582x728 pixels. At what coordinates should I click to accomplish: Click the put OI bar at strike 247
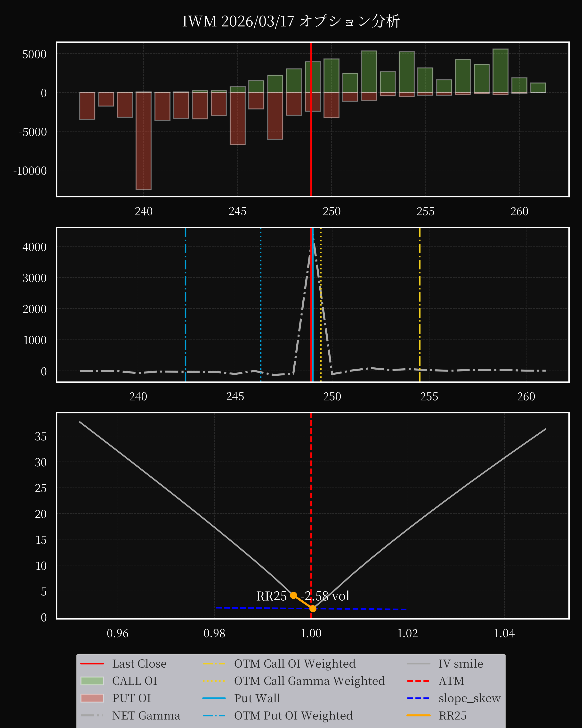point(275,116)
